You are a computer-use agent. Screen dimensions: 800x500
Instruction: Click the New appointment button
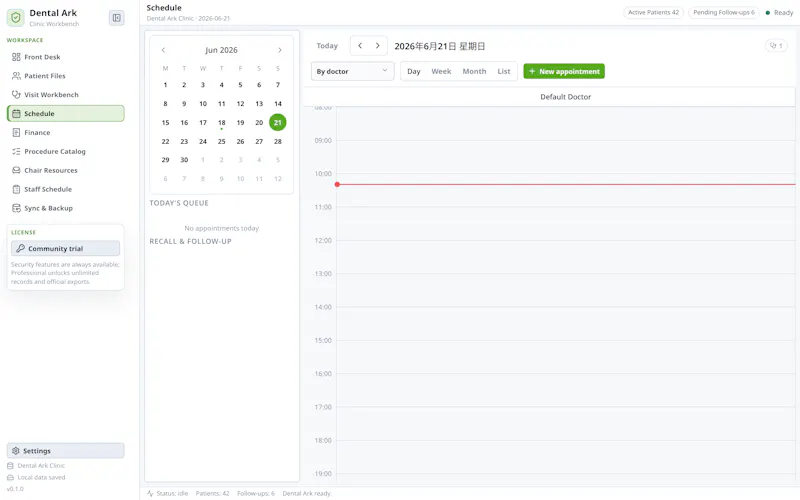[x=564, y=71]
